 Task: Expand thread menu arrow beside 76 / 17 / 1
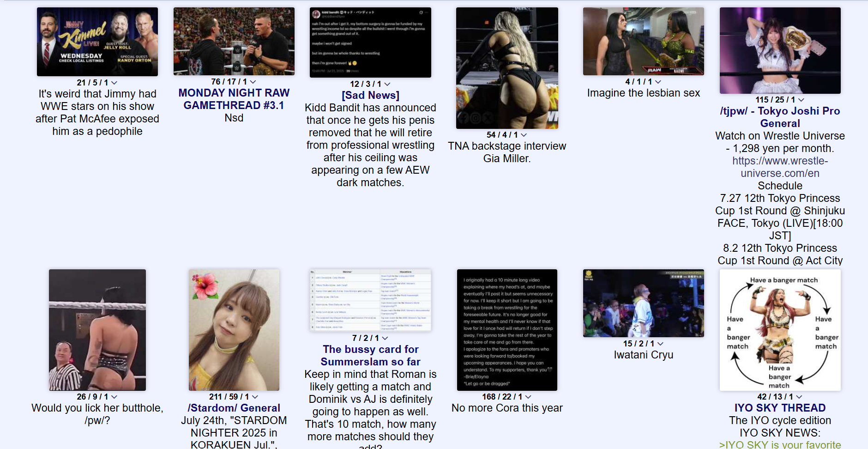[253, 82]
